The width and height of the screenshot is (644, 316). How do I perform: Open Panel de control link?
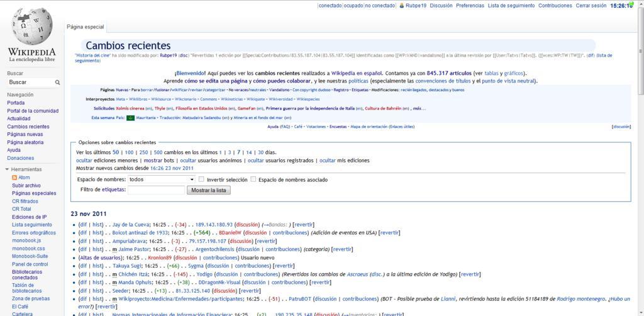click(30, 264)
